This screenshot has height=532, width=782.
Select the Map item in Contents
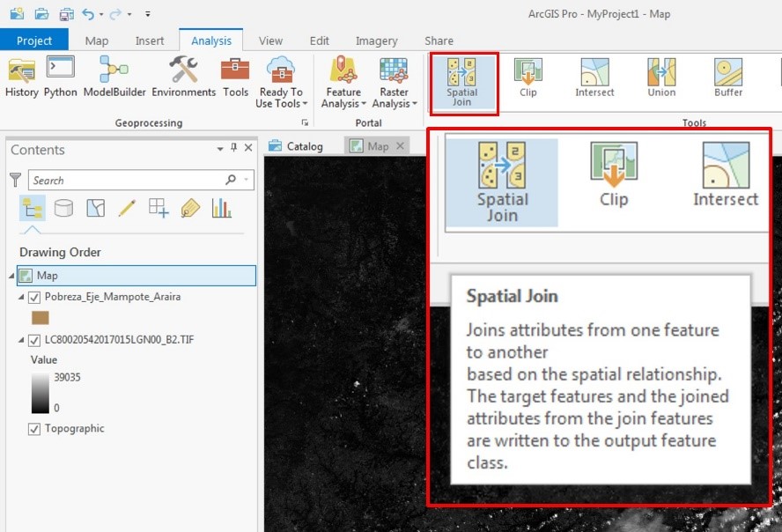136,275
